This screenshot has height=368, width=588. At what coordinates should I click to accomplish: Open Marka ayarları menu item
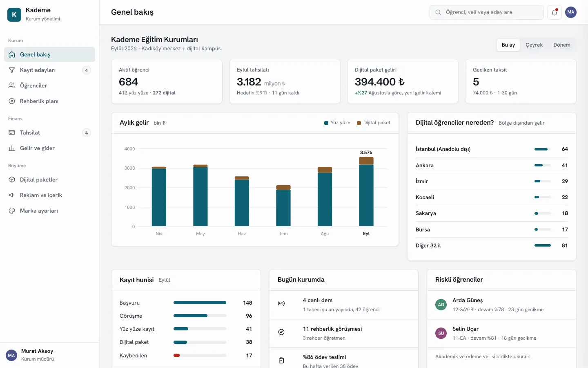[x=49, y=211]
